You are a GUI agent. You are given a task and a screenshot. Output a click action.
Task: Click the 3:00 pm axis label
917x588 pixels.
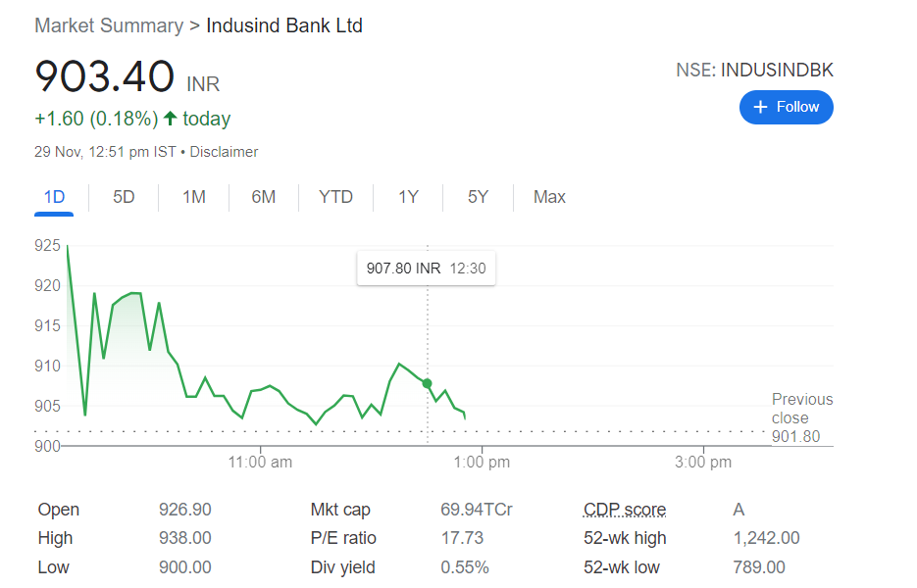[703, 463]
